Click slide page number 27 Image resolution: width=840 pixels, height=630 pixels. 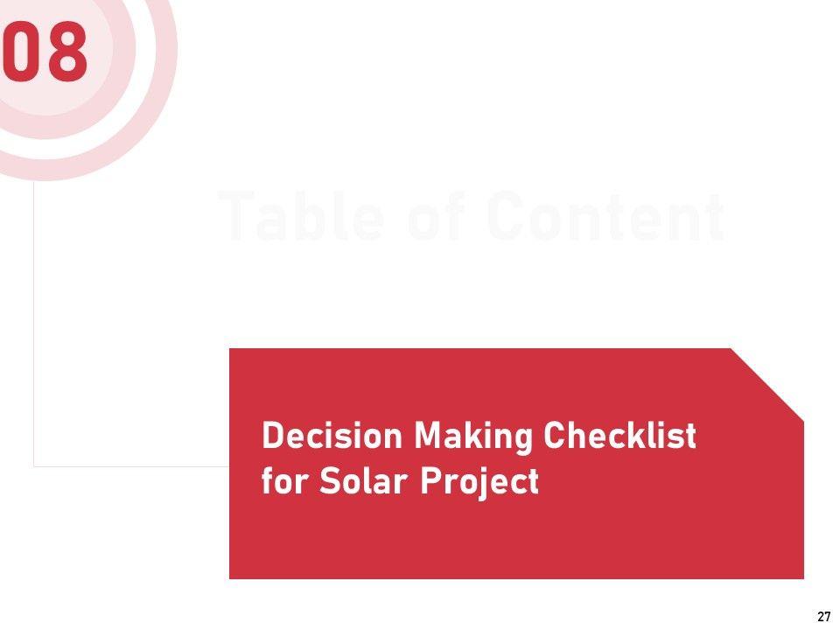823,617
